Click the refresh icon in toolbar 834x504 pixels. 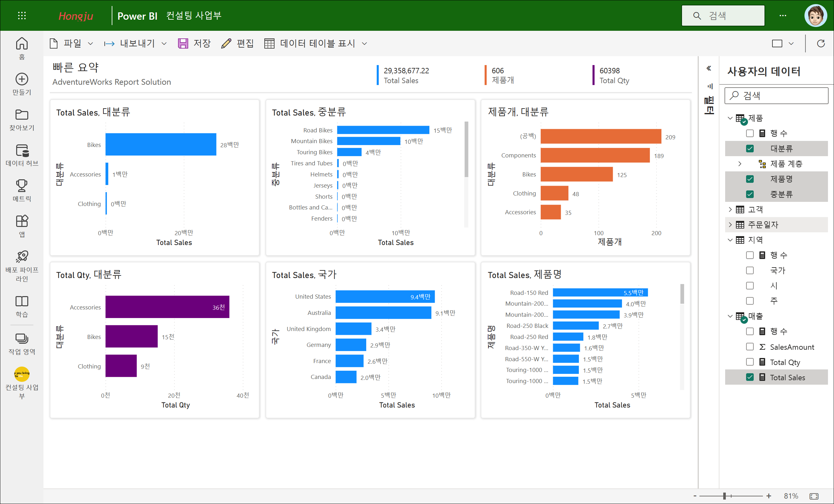coord(820,43)
